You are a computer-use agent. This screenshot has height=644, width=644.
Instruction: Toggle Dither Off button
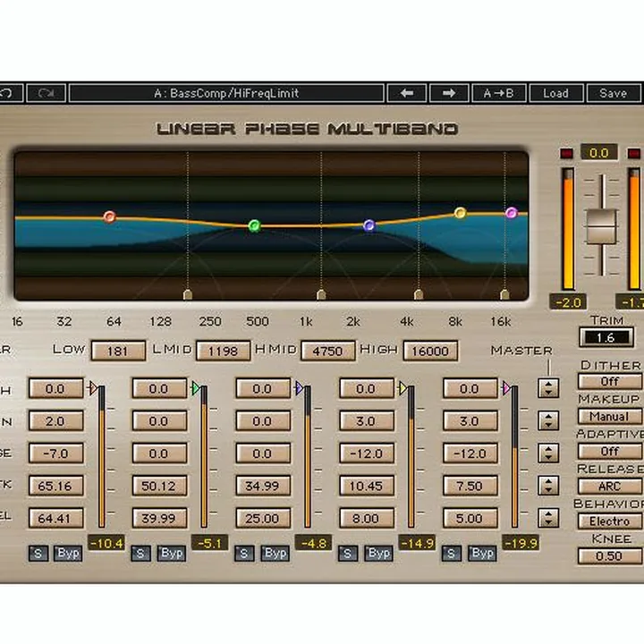[x=610, y=382]
